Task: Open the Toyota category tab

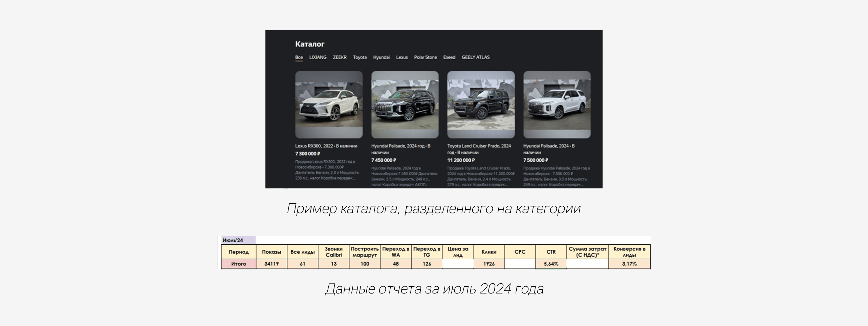Action: [360, 57]
